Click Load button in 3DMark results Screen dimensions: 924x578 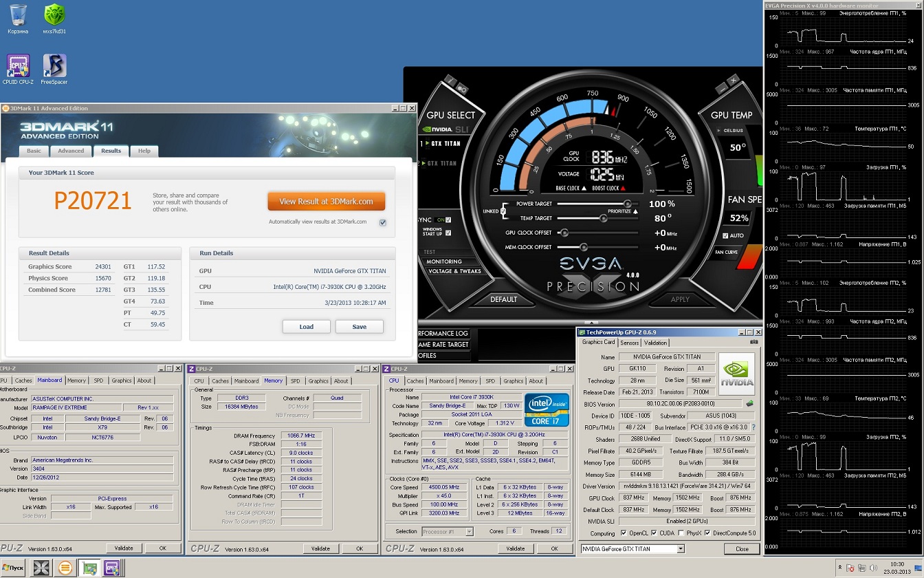click(x=307, y=327)
